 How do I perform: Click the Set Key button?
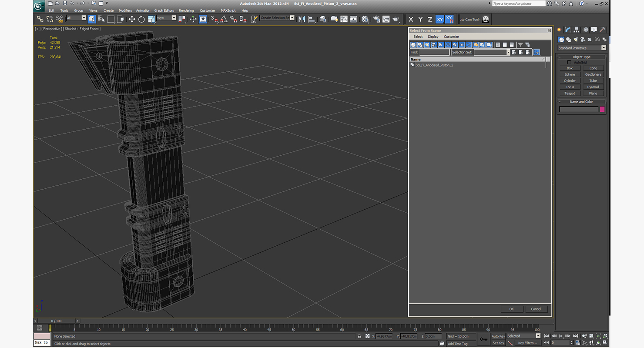(x=498, y=343)
